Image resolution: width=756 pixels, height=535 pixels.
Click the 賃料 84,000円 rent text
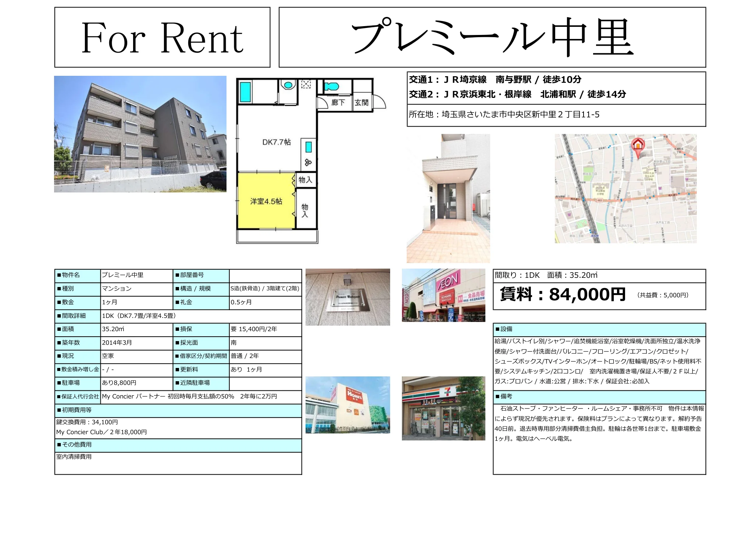[563, 294]
